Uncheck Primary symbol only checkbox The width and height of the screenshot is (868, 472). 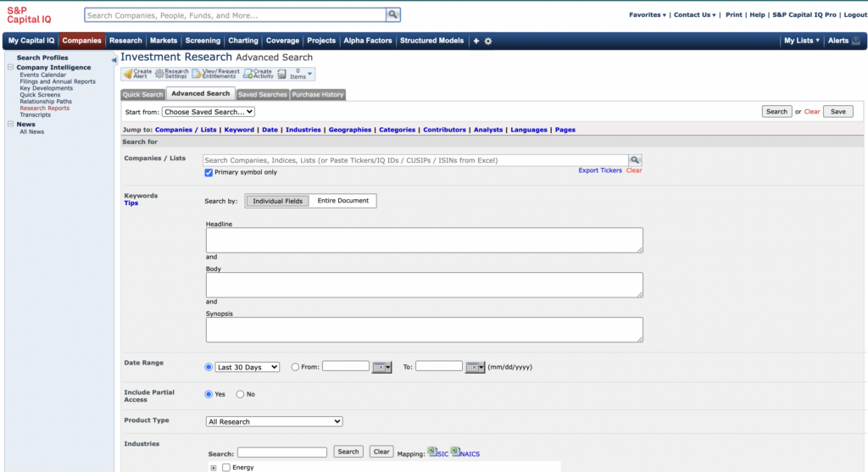click(x=209, y=172)
